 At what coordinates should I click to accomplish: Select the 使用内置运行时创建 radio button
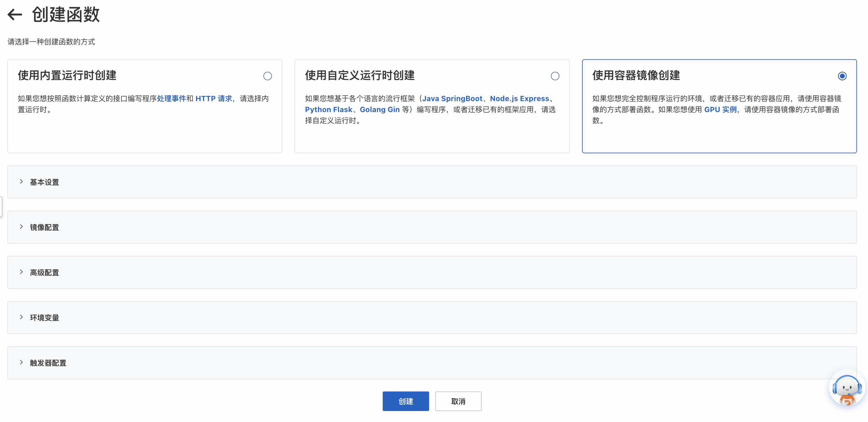pyautogui.click(x=268, y=76)
